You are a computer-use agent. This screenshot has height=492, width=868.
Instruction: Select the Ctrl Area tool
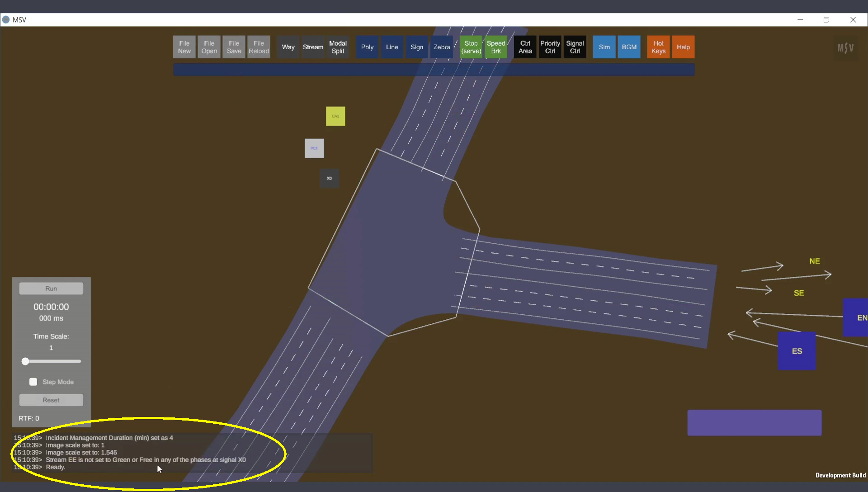click(x=525, y=47)
